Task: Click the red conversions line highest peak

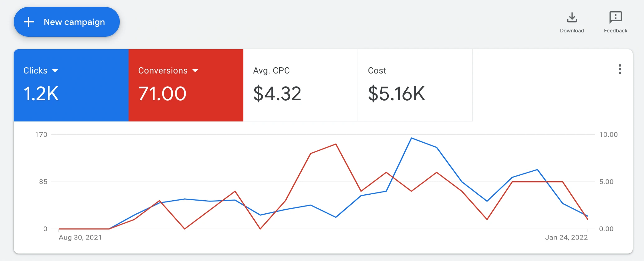Action: (336, 144)
